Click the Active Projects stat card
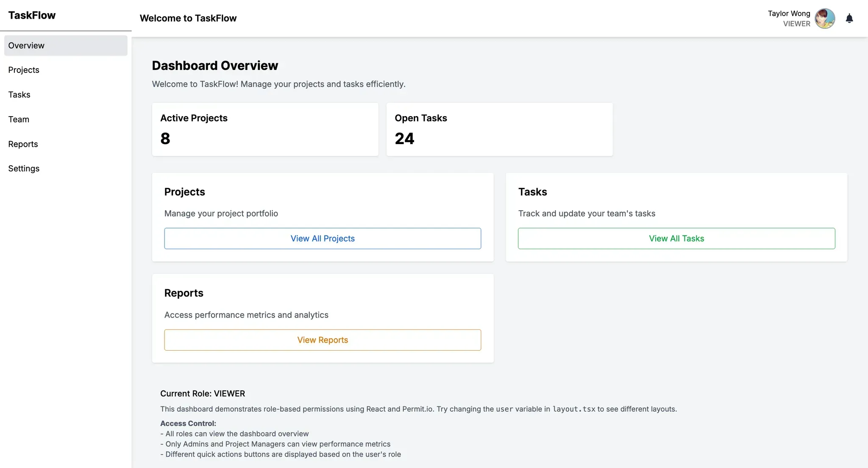The image size is (868, 468). [x=265, y=129]
